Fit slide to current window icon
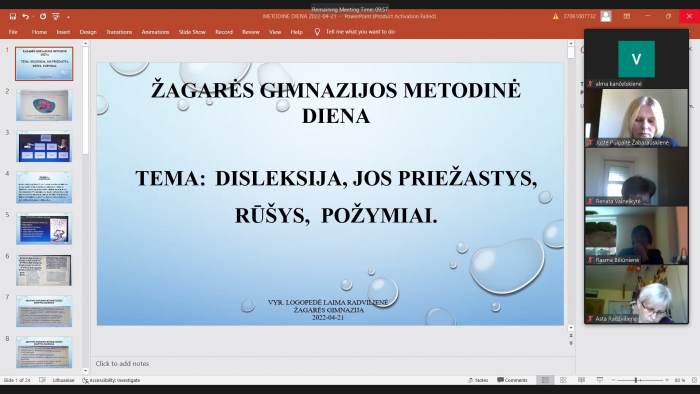 694,380
